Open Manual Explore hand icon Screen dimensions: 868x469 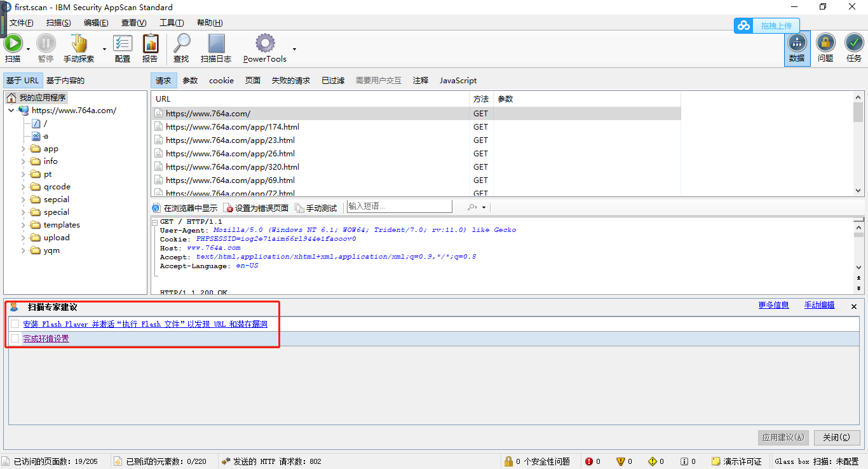point(79,43)
